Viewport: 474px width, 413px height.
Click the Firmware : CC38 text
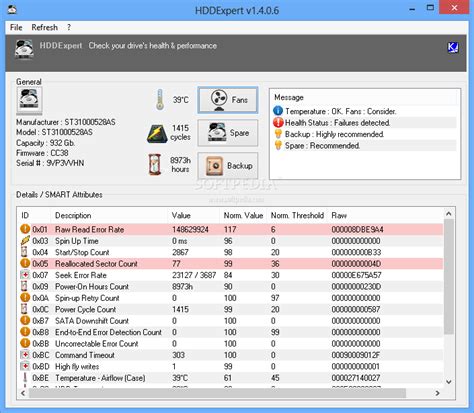point(42,153)
